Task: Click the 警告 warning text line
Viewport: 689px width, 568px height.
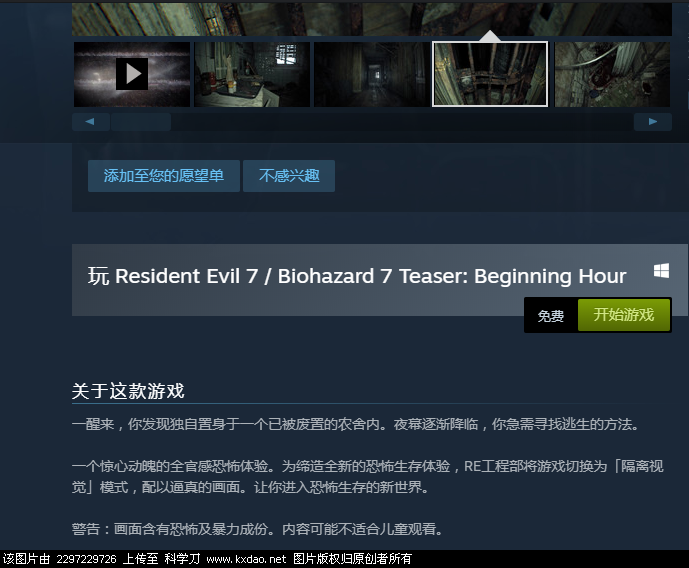Action: pyautogui.click(x=257, y=529)
